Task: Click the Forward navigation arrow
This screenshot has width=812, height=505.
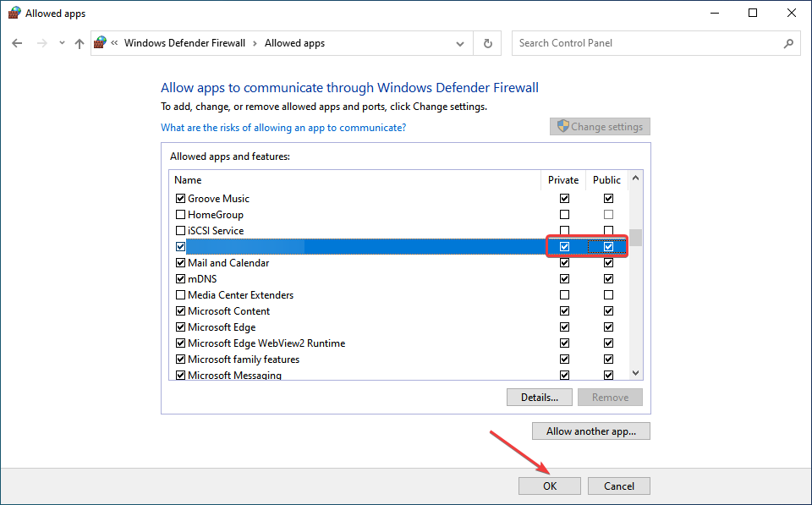Action: (x=39, y=43)
